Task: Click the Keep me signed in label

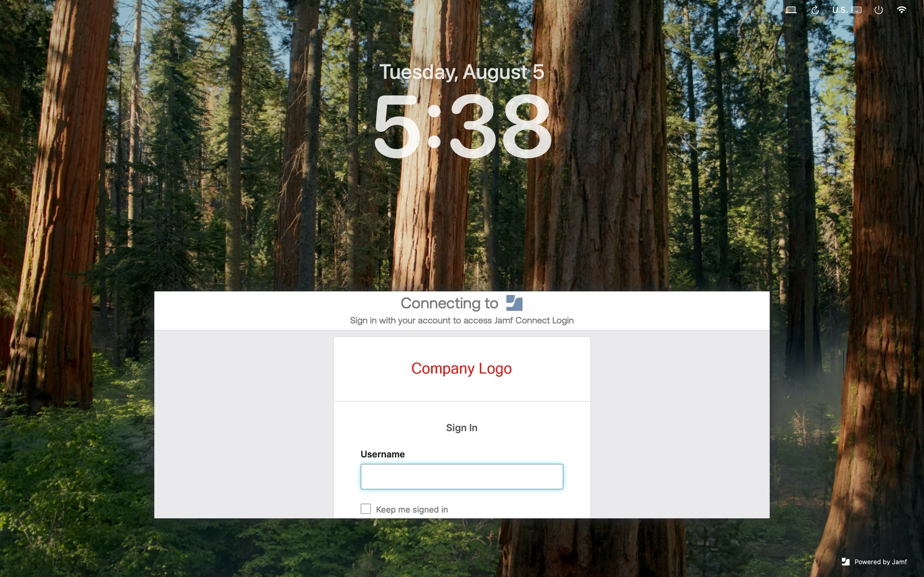Action: click(x=412, y=509)
